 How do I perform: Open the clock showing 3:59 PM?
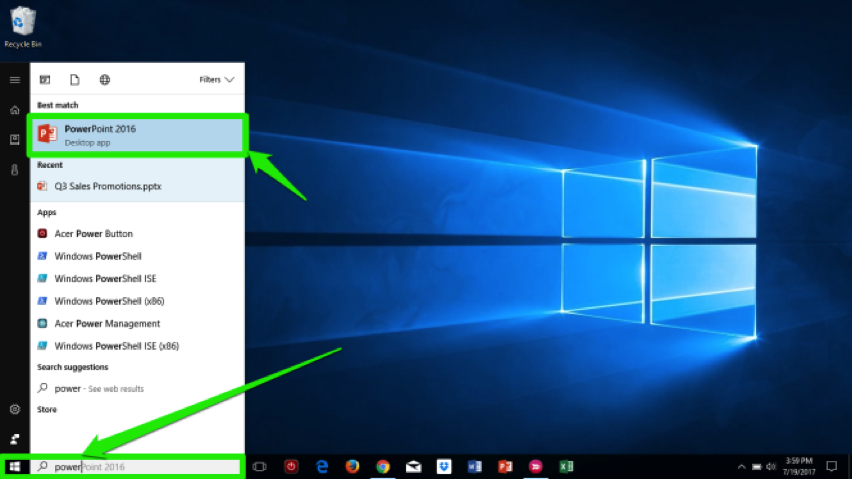pos(799,466)
